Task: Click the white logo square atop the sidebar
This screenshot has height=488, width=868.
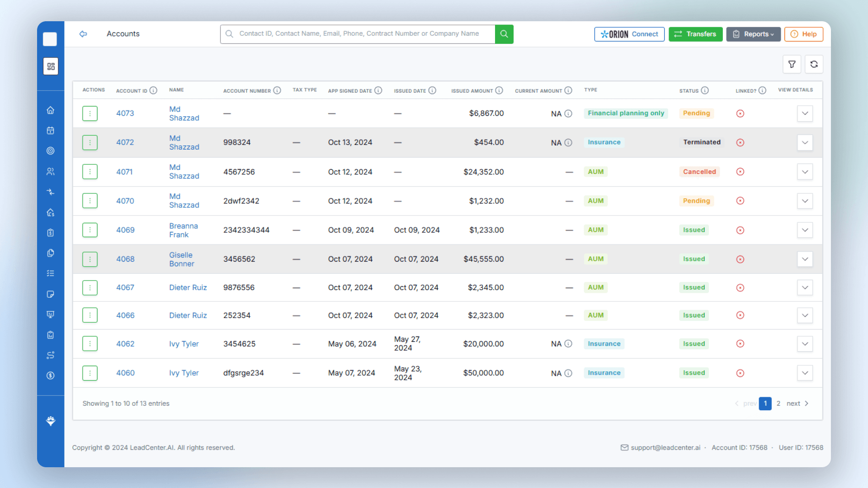Action: (50, 39)
